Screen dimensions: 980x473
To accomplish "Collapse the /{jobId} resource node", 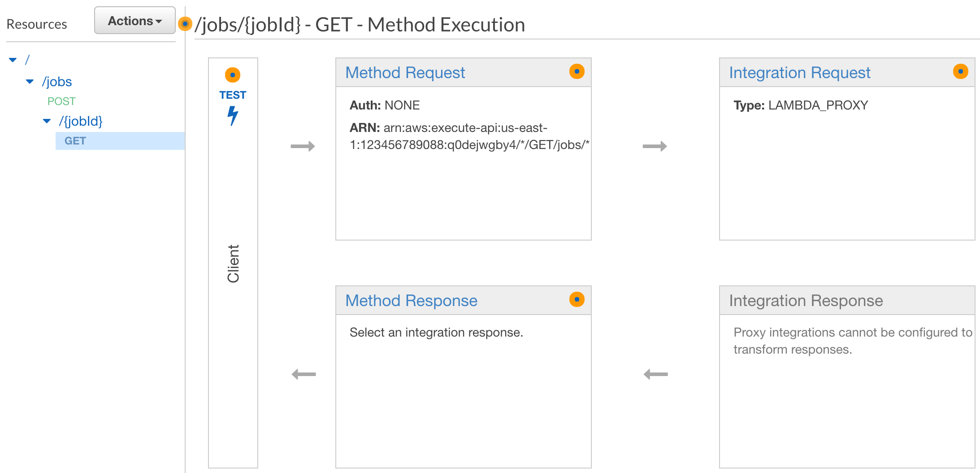I will pos(47,121).
